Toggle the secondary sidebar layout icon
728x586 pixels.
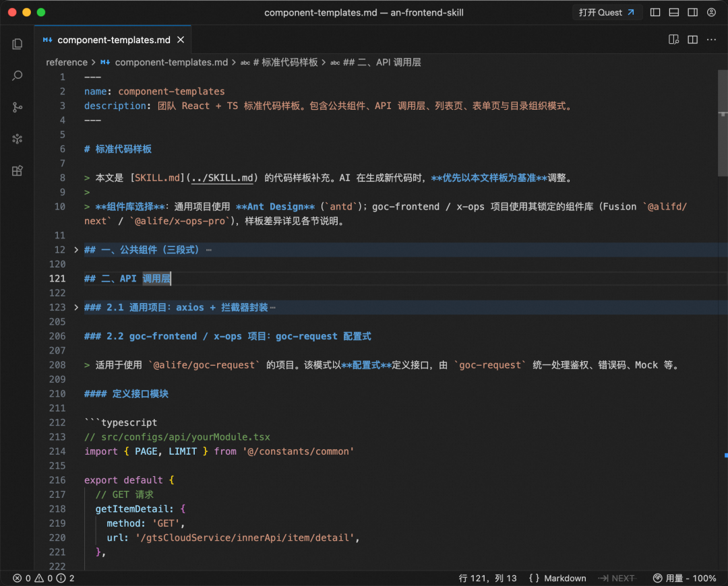pos(692,13)
